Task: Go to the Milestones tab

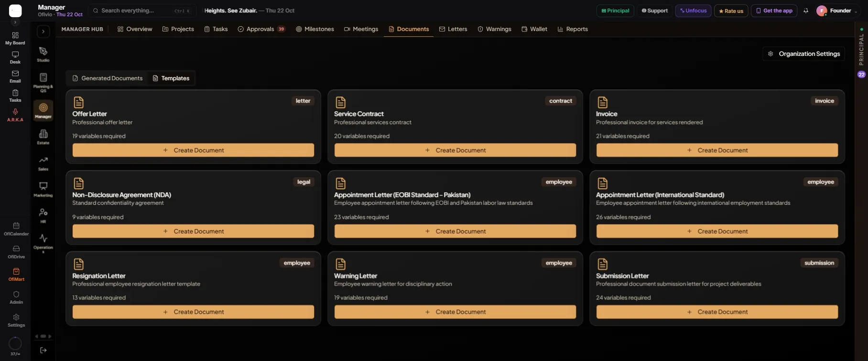Action: (x=315, y=29)
